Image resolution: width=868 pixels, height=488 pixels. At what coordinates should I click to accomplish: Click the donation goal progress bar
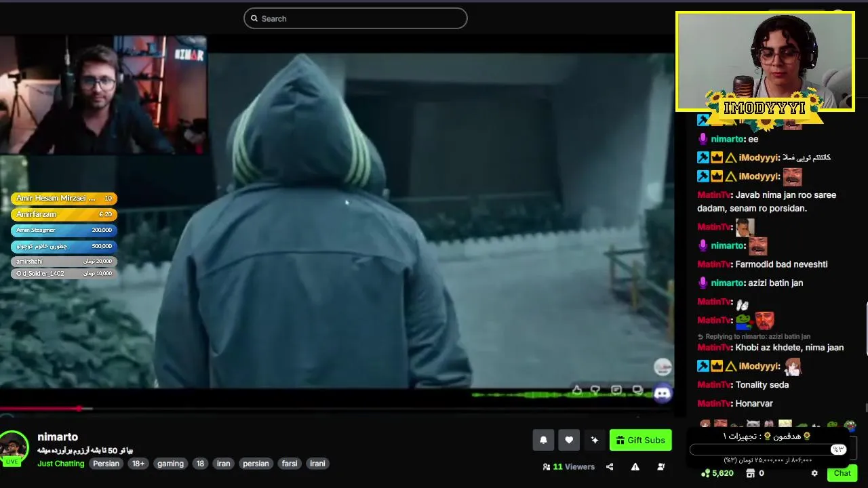click(x=769, y=449)
